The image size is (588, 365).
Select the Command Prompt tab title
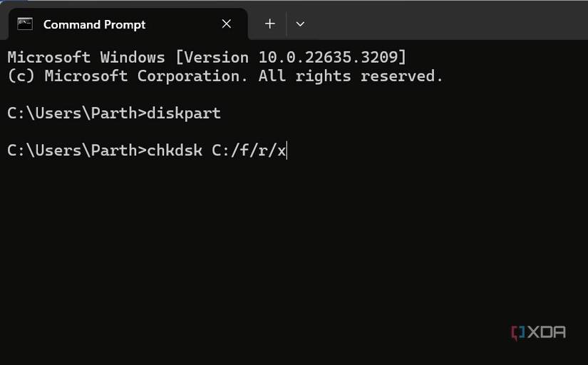tap(94, 24)
